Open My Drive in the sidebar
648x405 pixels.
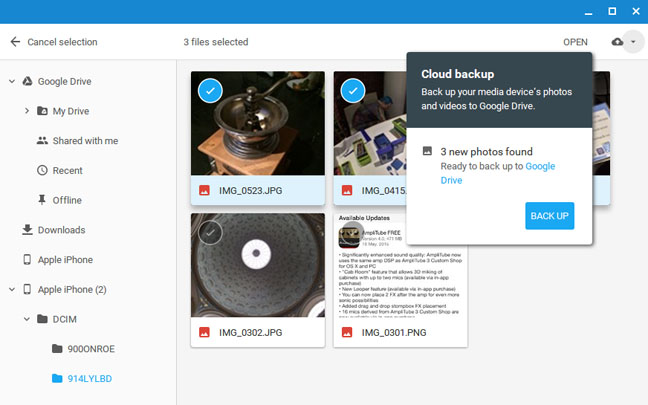point(71,111)
